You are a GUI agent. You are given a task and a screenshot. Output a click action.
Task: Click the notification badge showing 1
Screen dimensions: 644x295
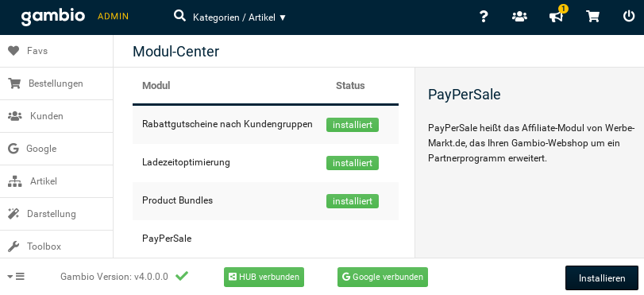pyautogui.click(x=563, y=8)
